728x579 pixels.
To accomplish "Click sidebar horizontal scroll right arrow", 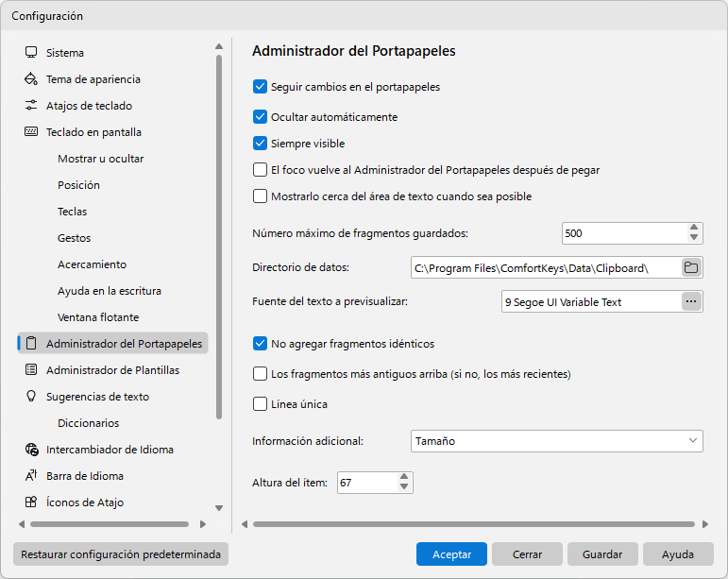I will tap(203, 524).
